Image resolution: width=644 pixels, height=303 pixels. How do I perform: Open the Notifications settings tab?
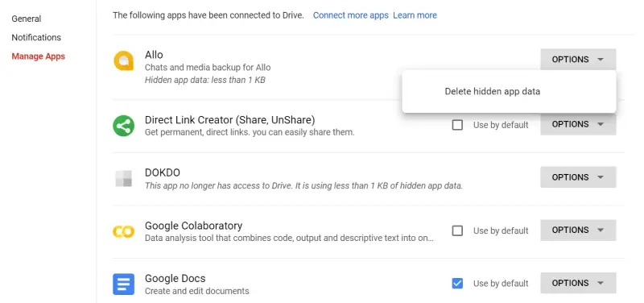coord(36,37)
